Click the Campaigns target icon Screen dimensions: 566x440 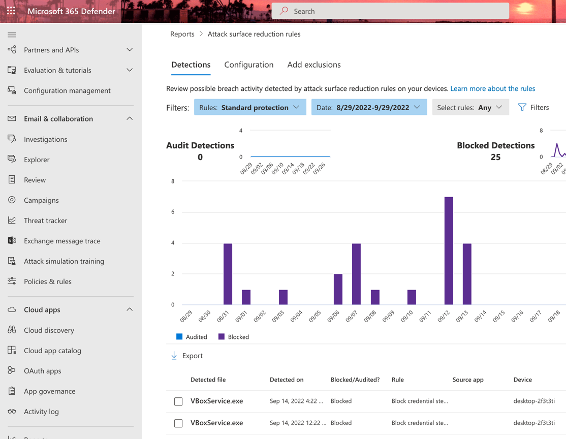tap(12, 200)
